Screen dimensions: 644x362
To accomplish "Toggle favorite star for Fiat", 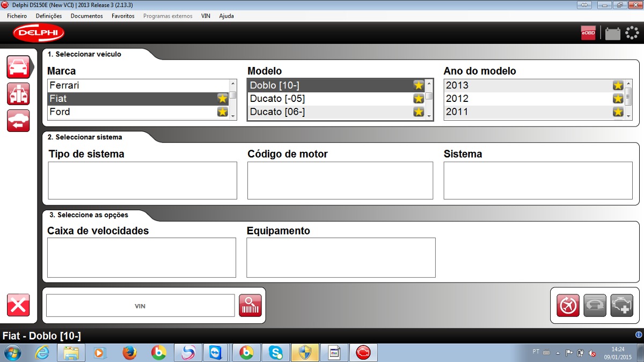I will [x=222, y=99].
